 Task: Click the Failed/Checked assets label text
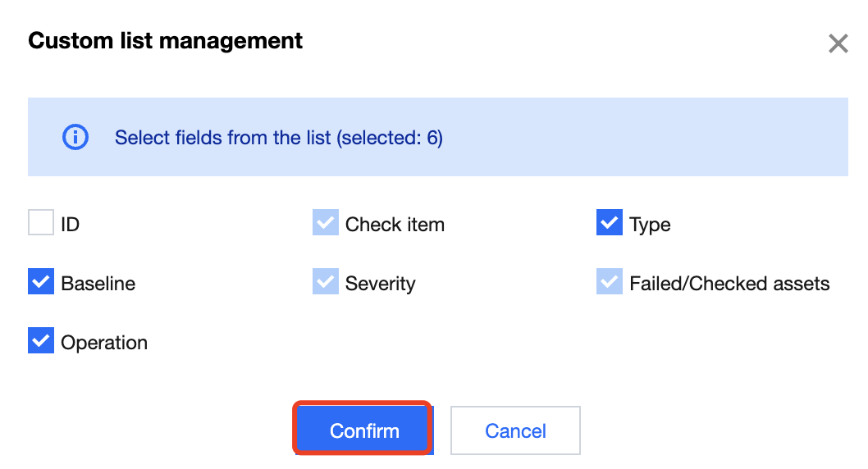tap(729, 284)
